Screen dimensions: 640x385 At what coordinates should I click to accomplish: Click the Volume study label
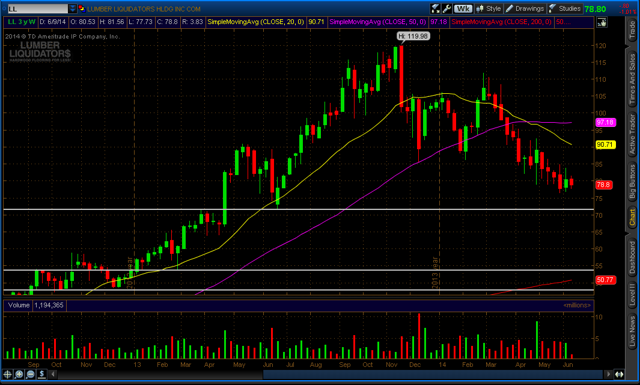[18, 305]
